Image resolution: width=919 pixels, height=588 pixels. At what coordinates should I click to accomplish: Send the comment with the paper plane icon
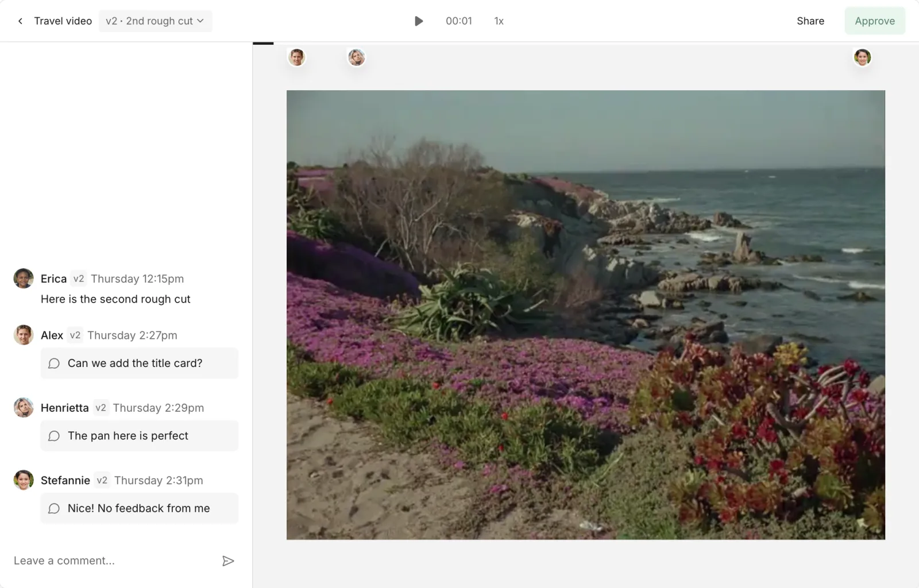pos(228,561)
